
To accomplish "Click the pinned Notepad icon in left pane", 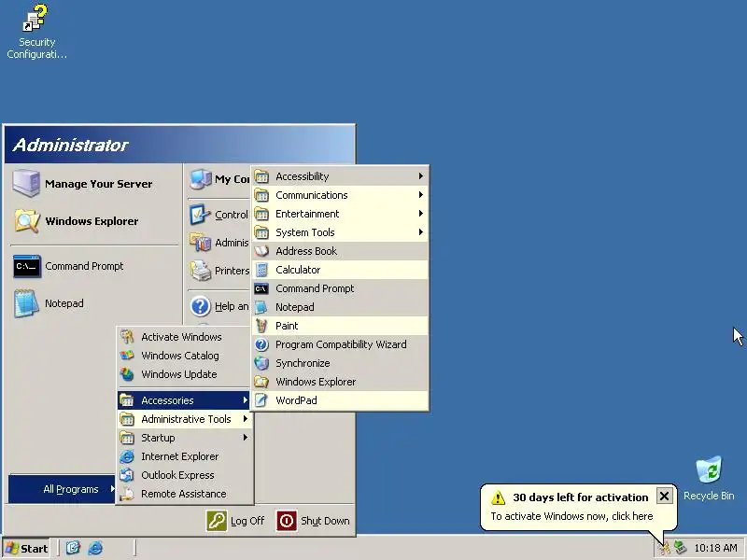I will pos(27,303).
